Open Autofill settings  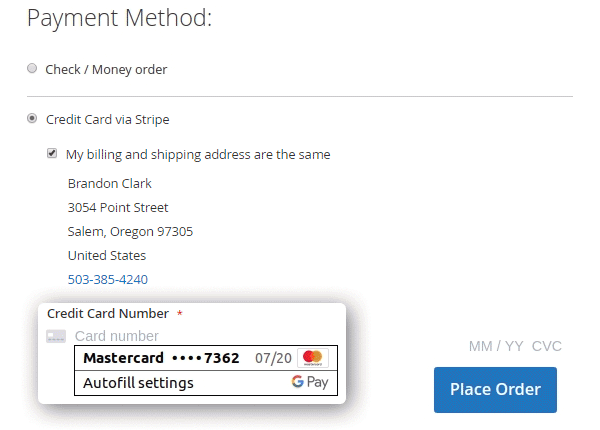[139, 383]
